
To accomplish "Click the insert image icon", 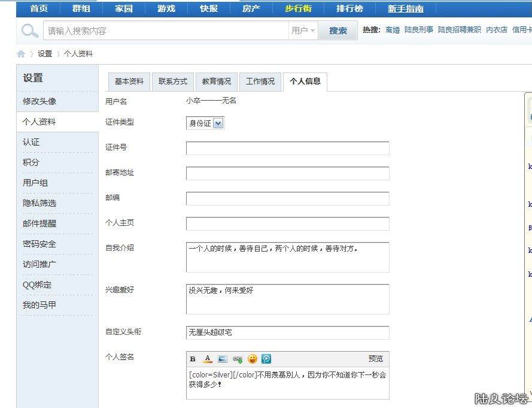I will pyautogui.click(x=223, y=359).
